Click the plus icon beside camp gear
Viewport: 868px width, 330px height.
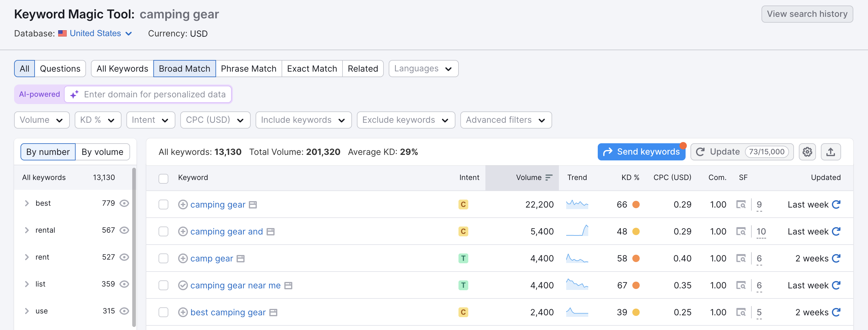[x=183, y=258]
